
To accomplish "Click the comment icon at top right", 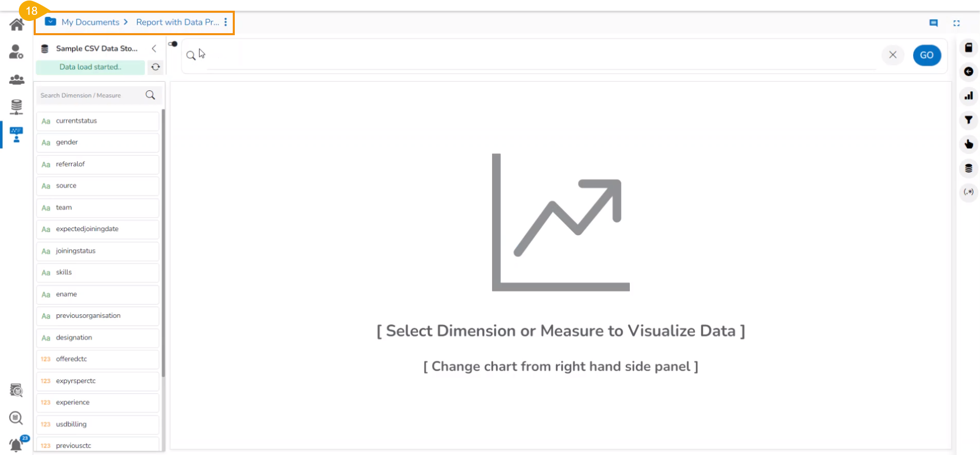I will (x=934, y=23).
